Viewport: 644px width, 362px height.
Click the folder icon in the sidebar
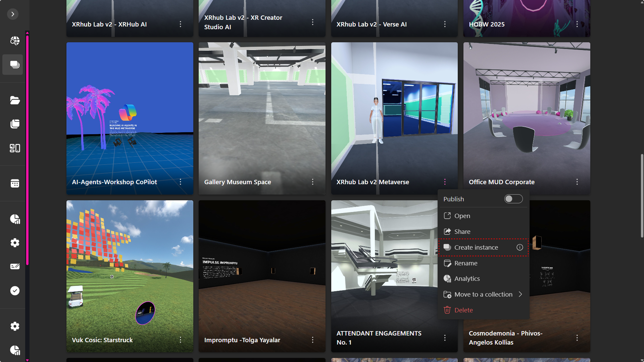(15, 100)
